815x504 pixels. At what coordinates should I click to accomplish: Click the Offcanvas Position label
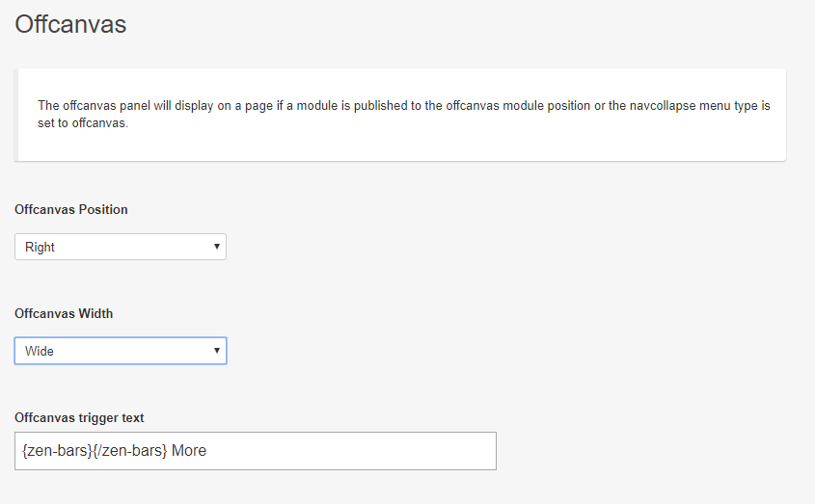71,209
